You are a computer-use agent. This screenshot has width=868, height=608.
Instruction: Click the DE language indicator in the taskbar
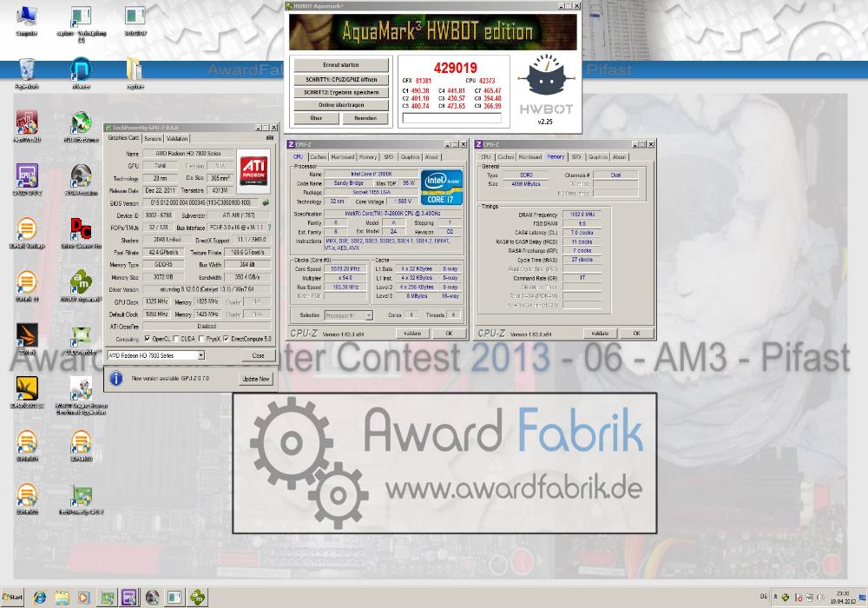[763, 597]
